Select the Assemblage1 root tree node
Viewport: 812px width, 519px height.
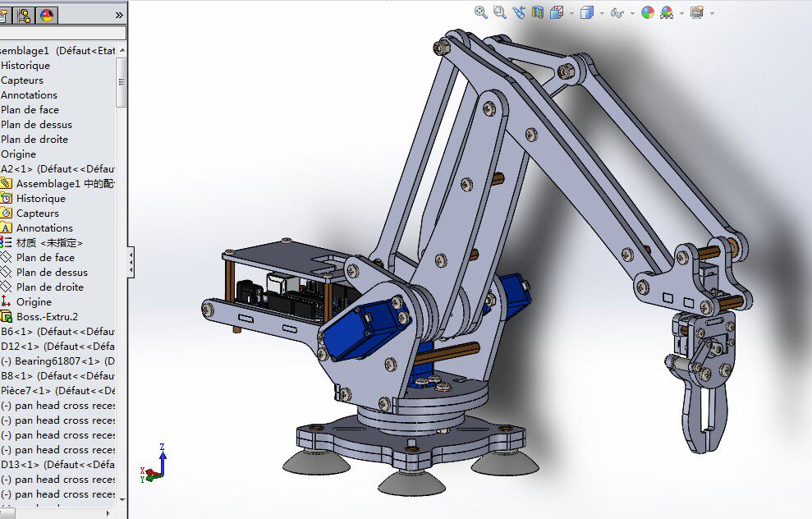57,51
